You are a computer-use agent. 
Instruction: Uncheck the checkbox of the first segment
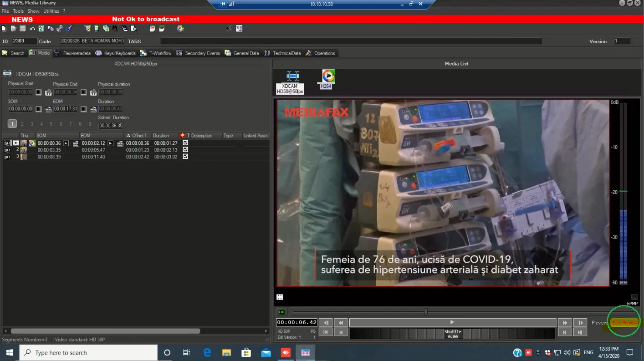185,143
